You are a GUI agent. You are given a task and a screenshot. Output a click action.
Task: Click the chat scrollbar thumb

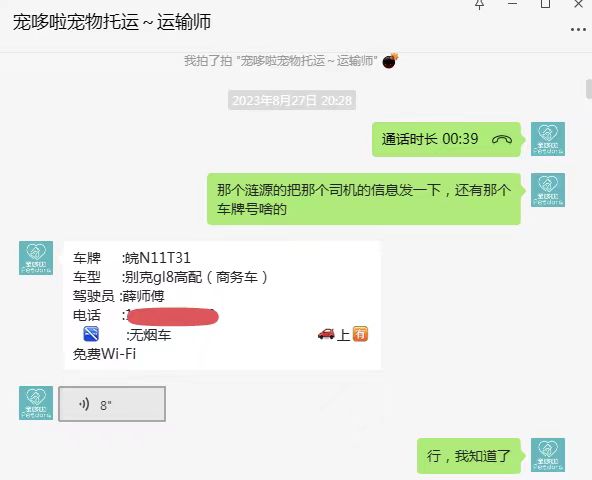tap(589, 89)
